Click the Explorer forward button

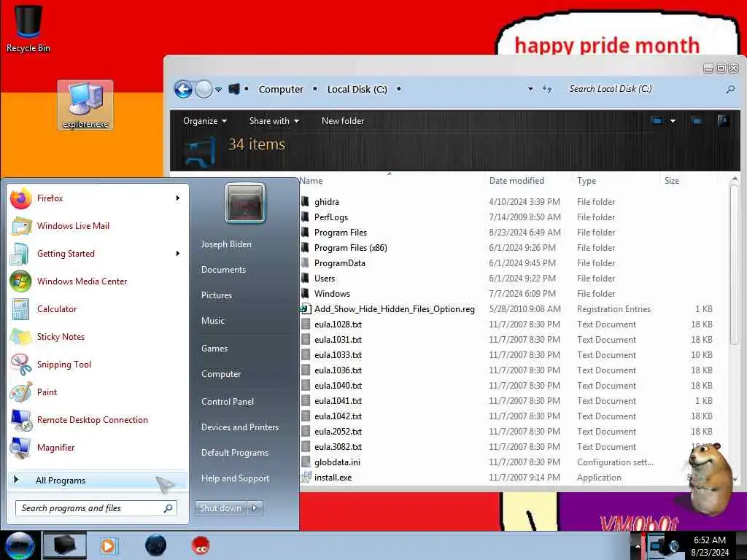click(x=204, y=89)
